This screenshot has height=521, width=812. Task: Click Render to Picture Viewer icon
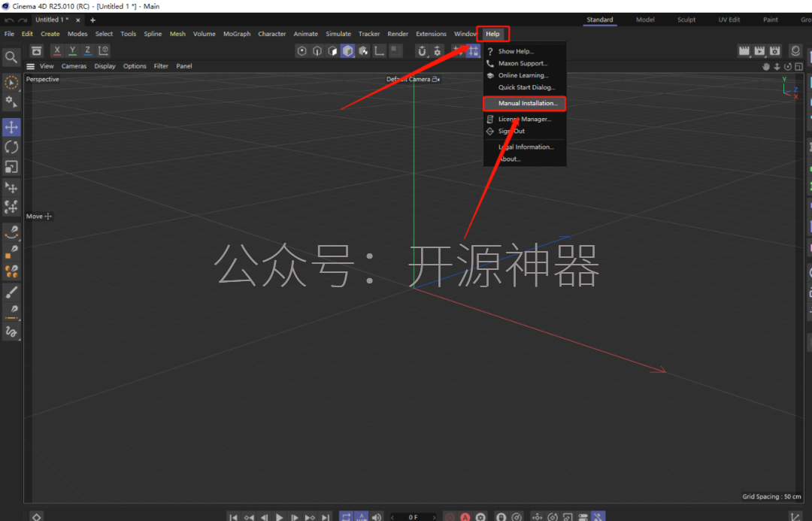click(759, 51)
